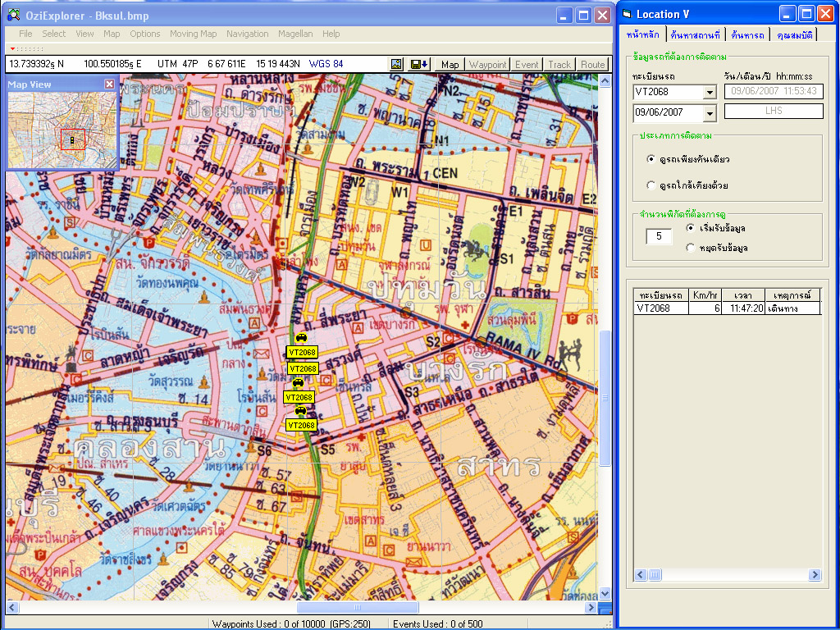Click the Location V window icon
Screen dimensions: 840x630
pos(627,14)
